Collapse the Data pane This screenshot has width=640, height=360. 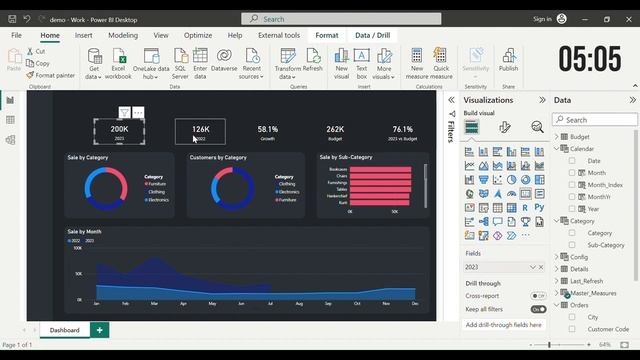point(633,100)
